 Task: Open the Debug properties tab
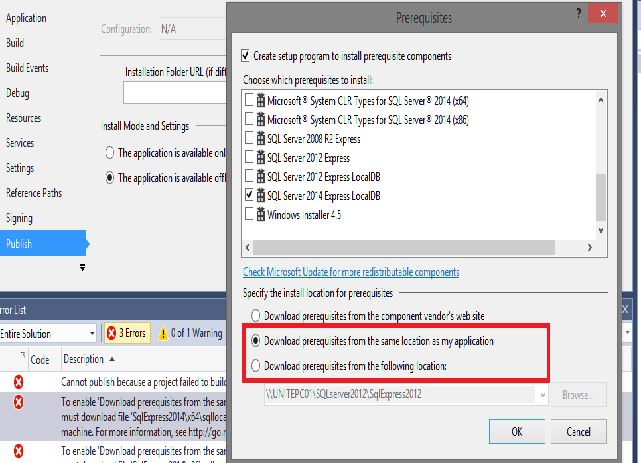click(x=18, y=93)
